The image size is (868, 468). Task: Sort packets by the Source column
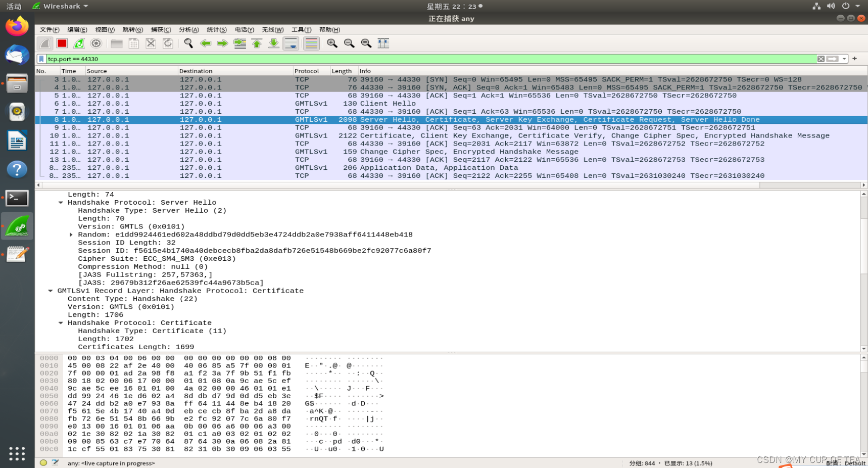[131, 71]
